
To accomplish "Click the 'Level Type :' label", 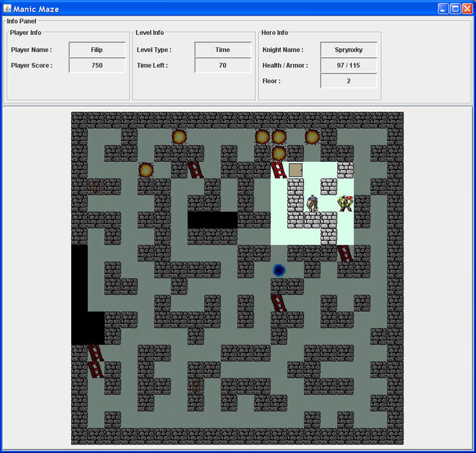I will pos(154,50).
